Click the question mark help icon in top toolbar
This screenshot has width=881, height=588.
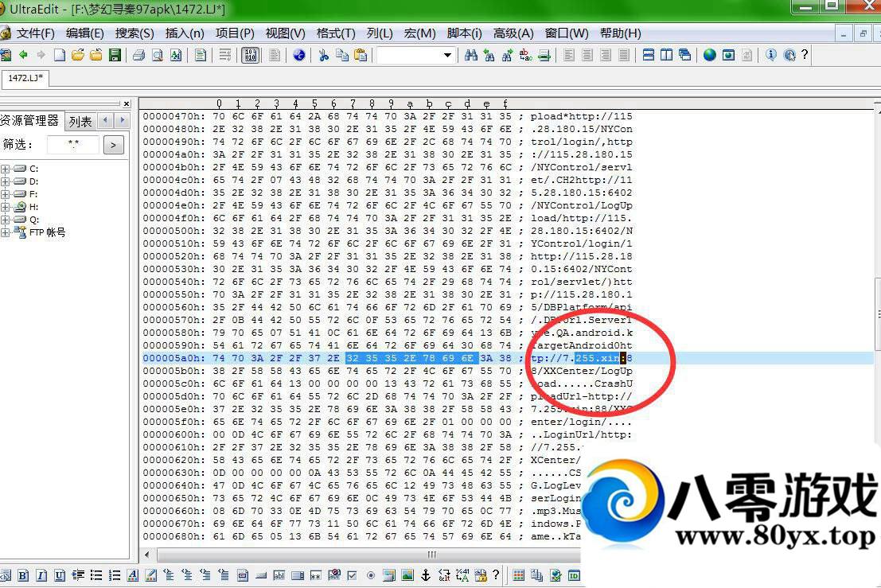click(x=805, y=55)
